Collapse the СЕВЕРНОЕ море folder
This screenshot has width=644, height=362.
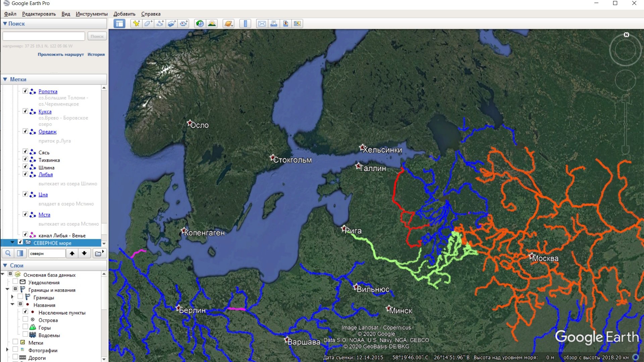[12, 242]
